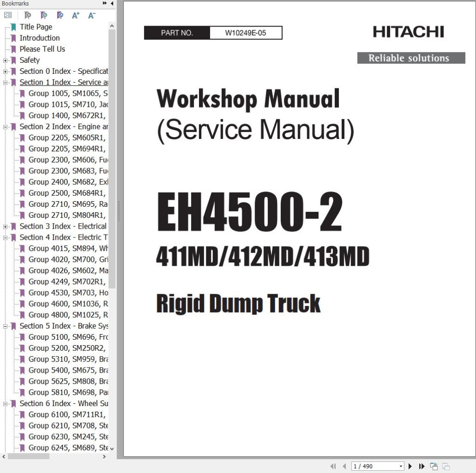
Task: Collapse Section 1 Index - Service bookmark
Action: tap(5, 82)
